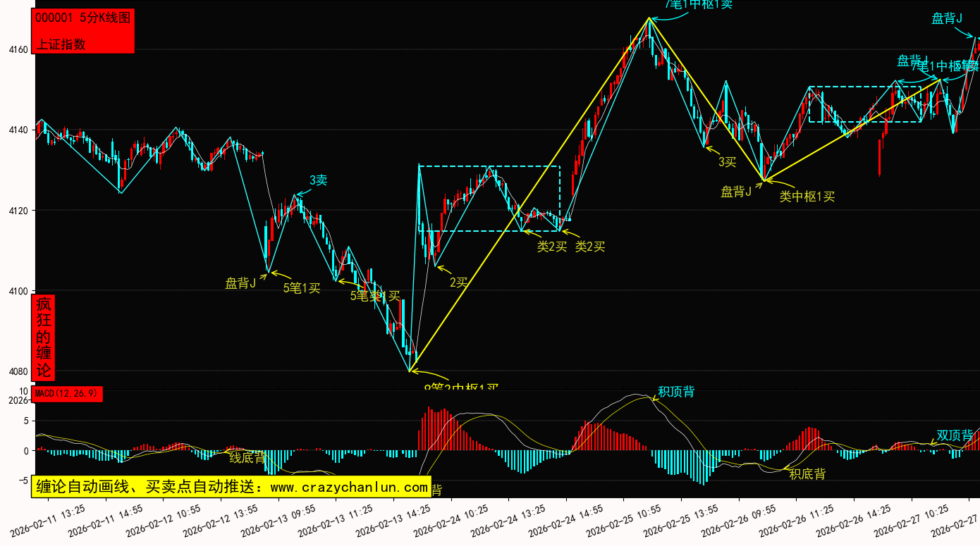
Task: Click the yellow "3买" buy annotation
Action: [x=727, y=162]
